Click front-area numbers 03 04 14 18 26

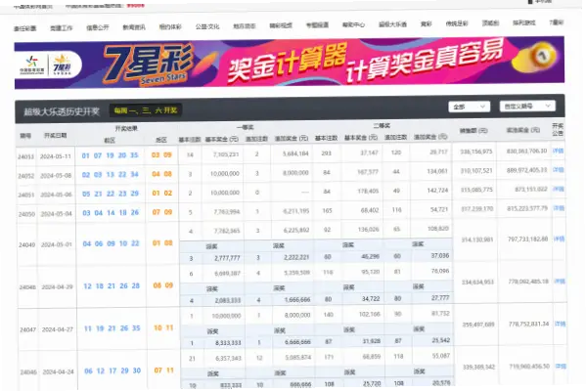tap(111, 212)
